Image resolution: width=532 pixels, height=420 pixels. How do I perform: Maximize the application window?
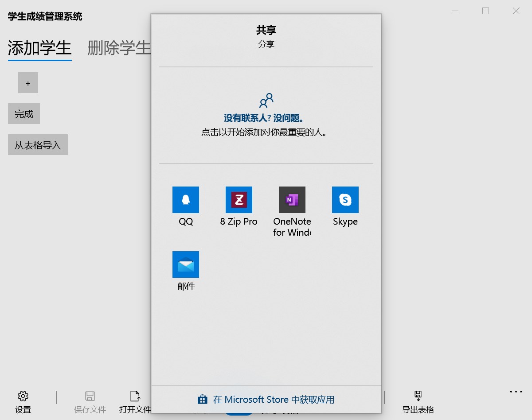(x=485, y=11)
